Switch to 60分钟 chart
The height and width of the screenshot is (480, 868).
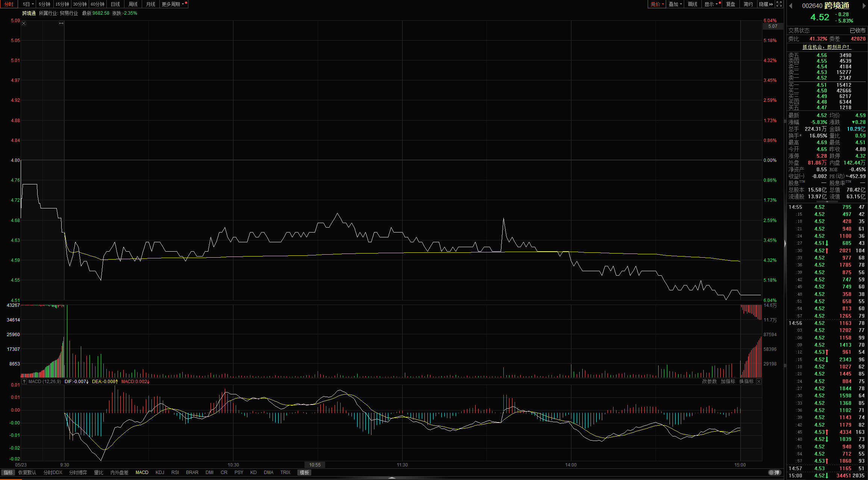(x=97, y=4)
